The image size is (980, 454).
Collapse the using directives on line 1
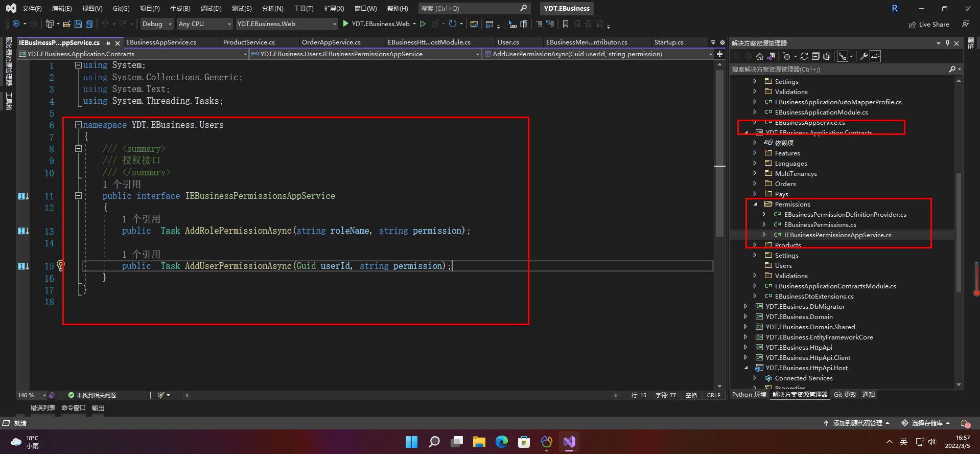(78, 65)
